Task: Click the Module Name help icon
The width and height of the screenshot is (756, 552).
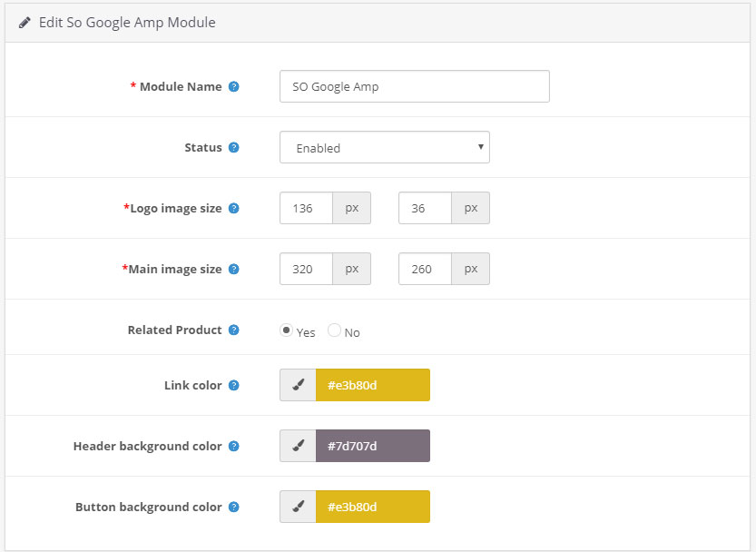Action: pos(234,87)
